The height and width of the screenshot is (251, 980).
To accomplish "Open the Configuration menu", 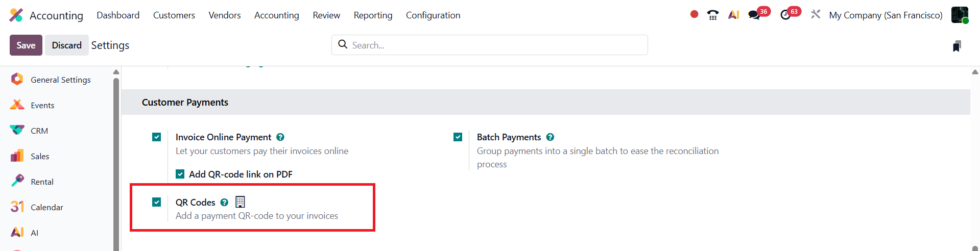I will point(433,15).
